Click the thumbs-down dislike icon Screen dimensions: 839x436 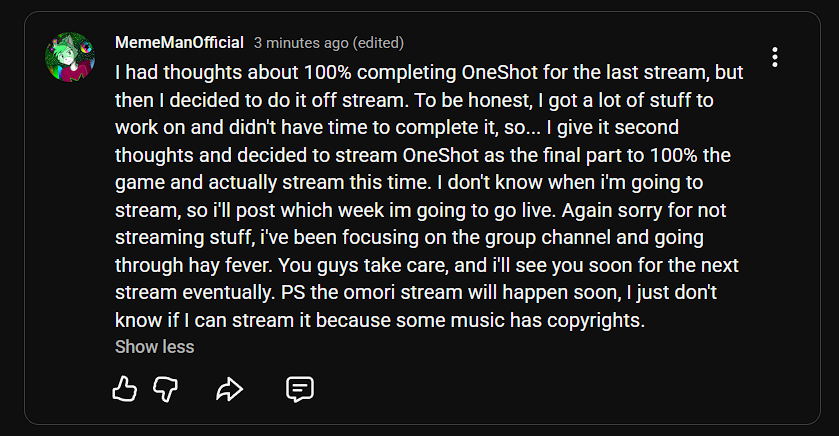point(166,389)
